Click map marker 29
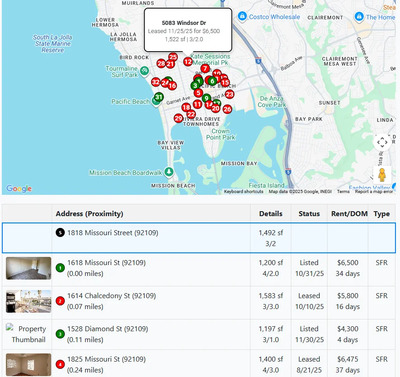 (178, 118)
